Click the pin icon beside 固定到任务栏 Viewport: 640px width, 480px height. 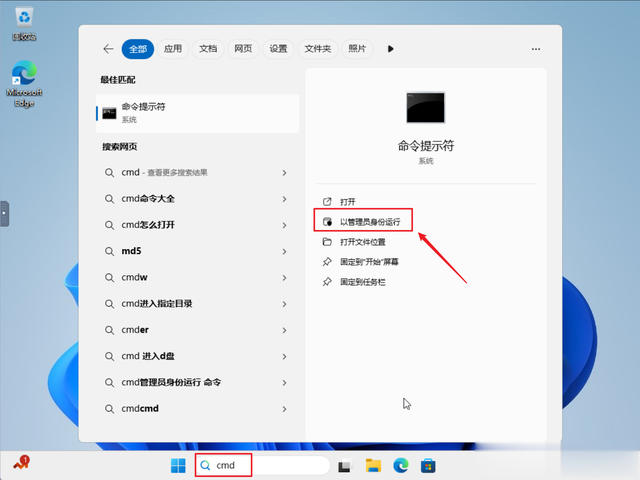[x=327, y=282]
